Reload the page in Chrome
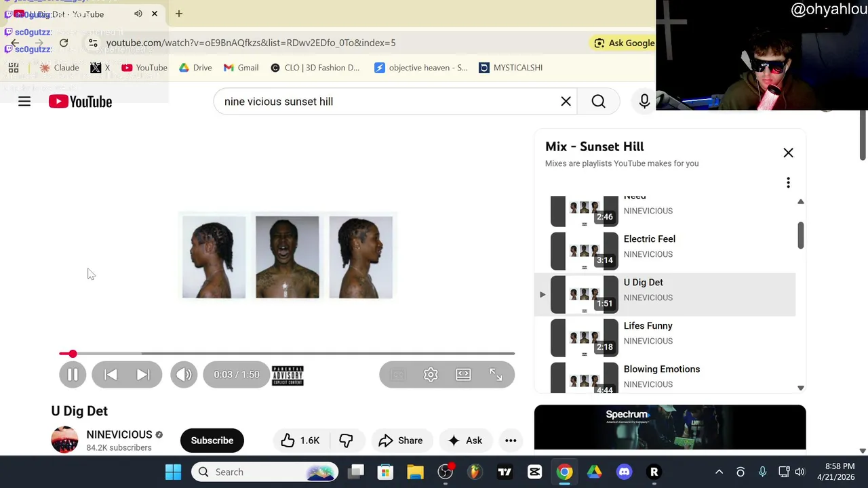868x488 pixels. point(64,43)
